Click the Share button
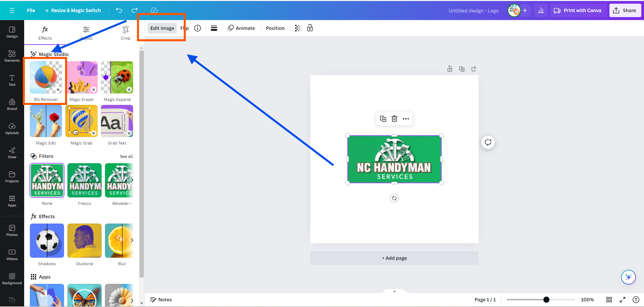This screenshot has height=307, width=644. (x=625, y=10)
